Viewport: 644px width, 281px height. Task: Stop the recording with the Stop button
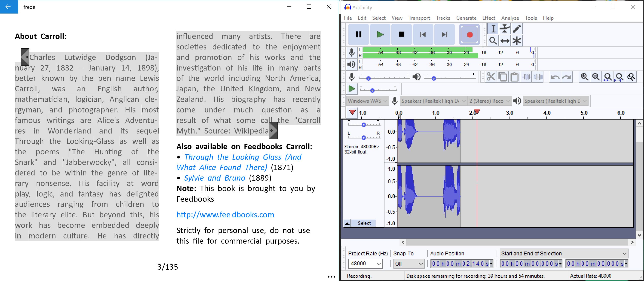(401, 34)
